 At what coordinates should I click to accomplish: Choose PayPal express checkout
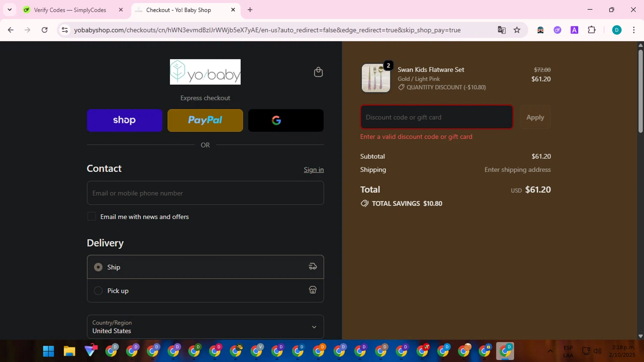click(x=205, y=120)
